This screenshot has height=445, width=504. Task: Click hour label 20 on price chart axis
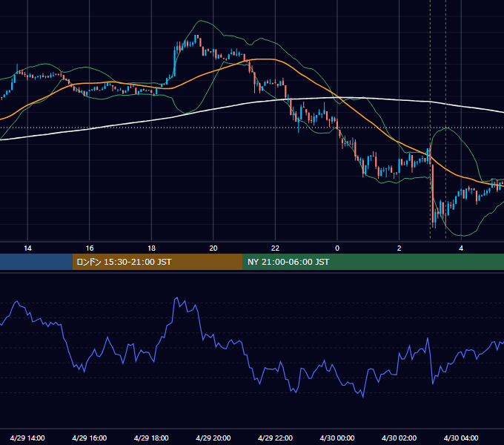(x=213, y=248)
